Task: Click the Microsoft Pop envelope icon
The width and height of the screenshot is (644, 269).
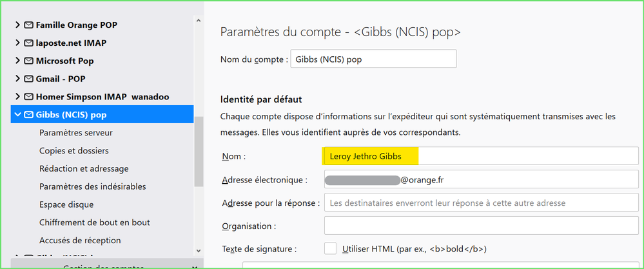Action: coord(28,61)
